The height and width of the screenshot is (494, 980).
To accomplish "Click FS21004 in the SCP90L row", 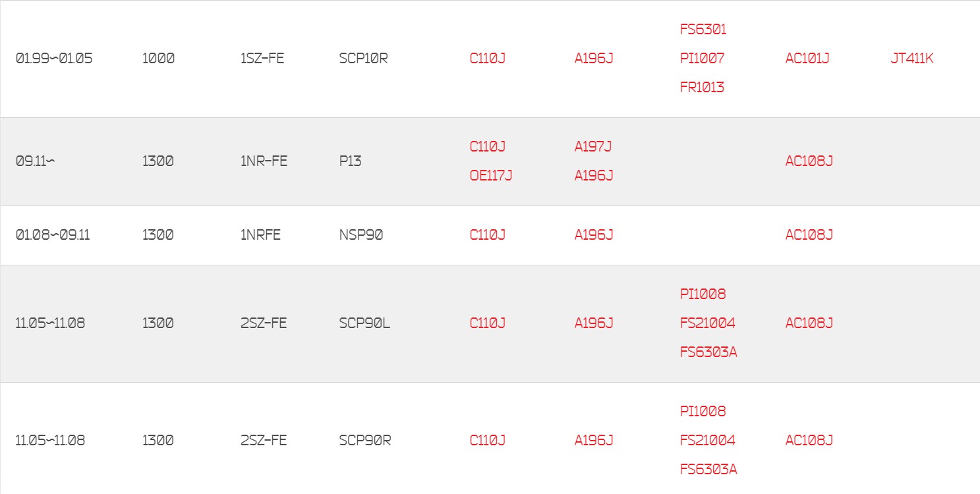I will tap(708, 323).
